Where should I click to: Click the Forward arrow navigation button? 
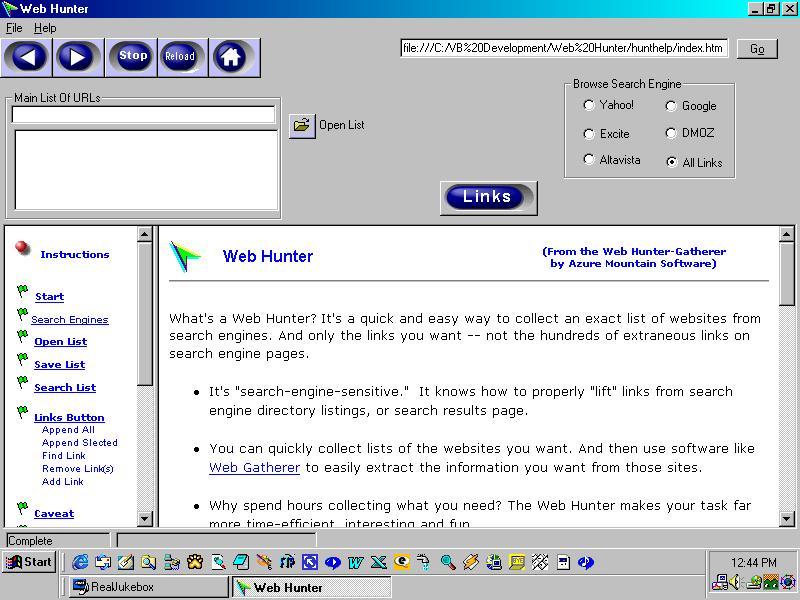(x=78, y=57)
